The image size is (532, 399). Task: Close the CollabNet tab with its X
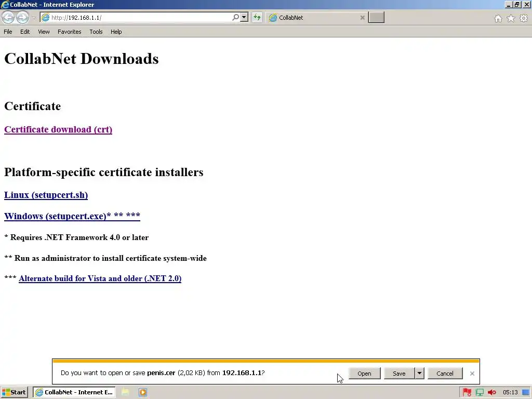pos(362,18)
